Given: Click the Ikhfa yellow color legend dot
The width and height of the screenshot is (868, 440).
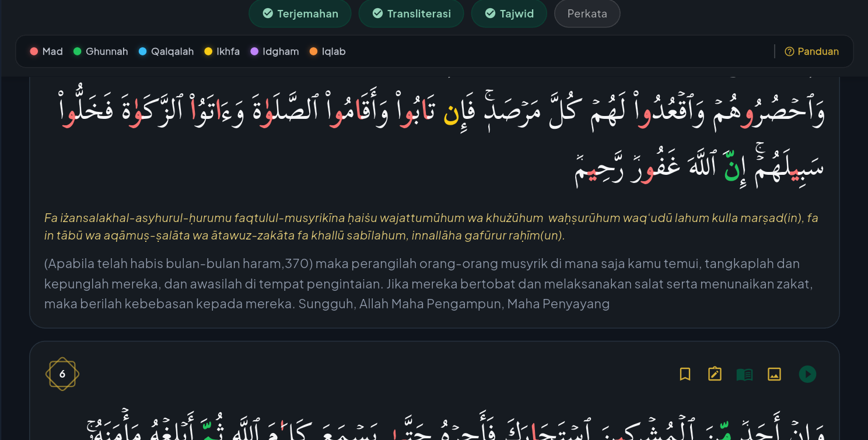Looking at the screenshot, I should tap(208, 51).
